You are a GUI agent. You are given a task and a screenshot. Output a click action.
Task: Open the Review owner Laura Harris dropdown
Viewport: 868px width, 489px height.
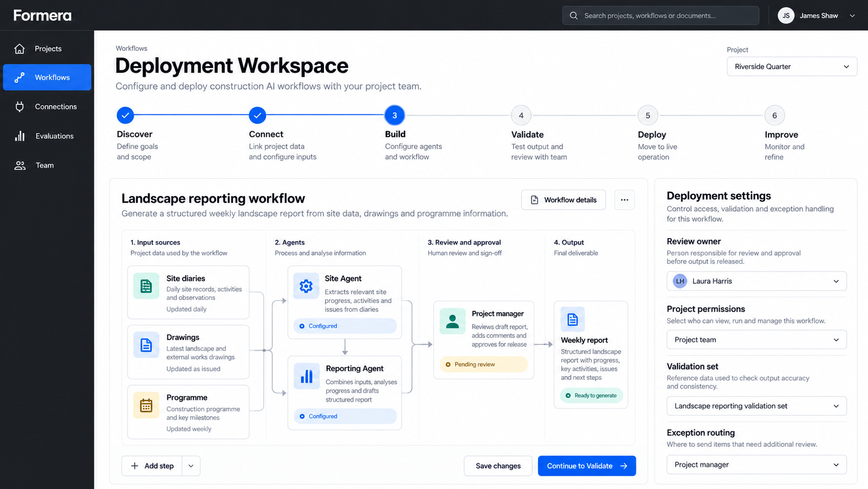[757, 281]
